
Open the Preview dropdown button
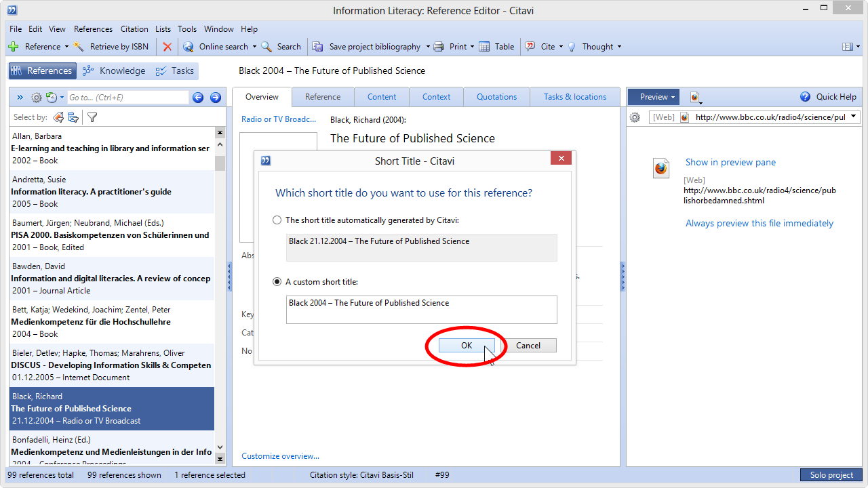(654, 97)
